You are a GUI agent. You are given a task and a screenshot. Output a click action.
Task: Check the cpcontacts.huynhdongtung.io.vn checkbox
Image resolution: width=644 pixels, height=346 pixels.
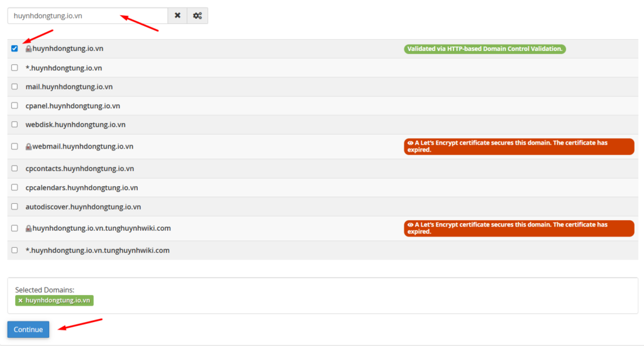click(14, 169)
